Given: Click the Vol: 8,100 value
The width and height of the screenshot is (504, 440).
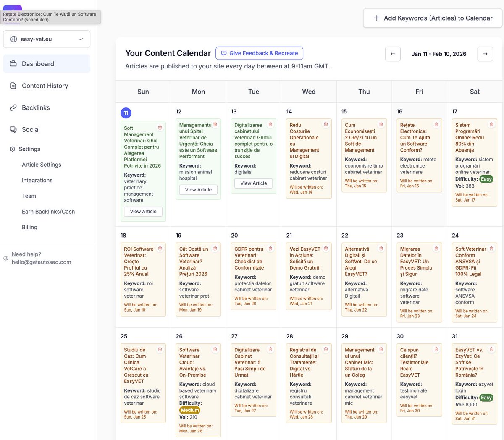Looking at the screenshot, I should click(x=466, y=405).
